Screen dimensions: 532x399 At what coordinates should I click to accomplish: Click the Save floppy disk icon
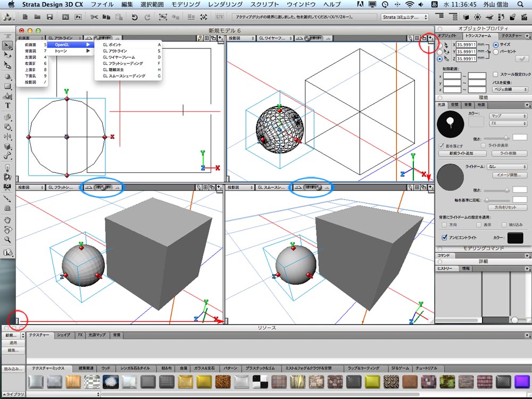tap(49, 16)
